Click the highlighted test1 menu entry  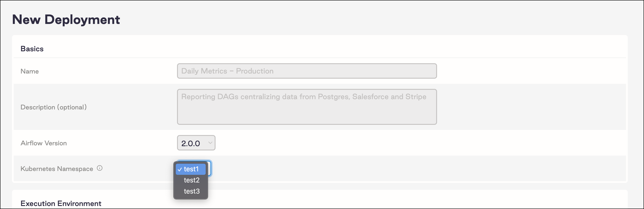[191, 169]
